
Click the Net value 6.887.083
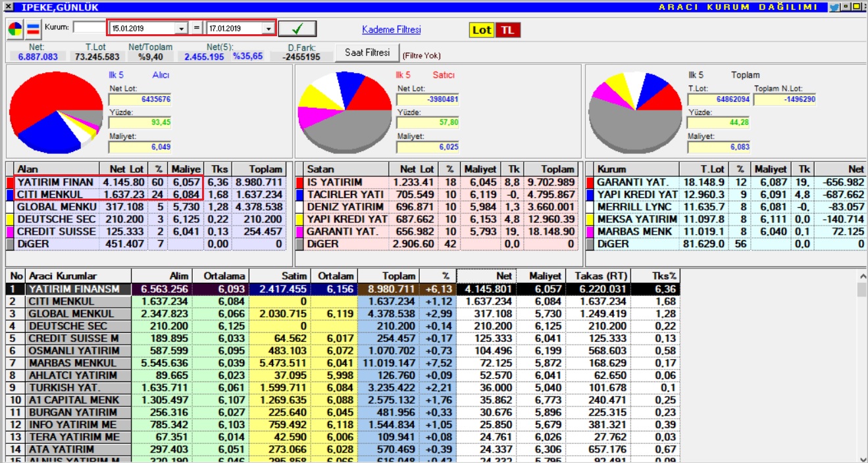pyautogui.click(x=38, y=57)
